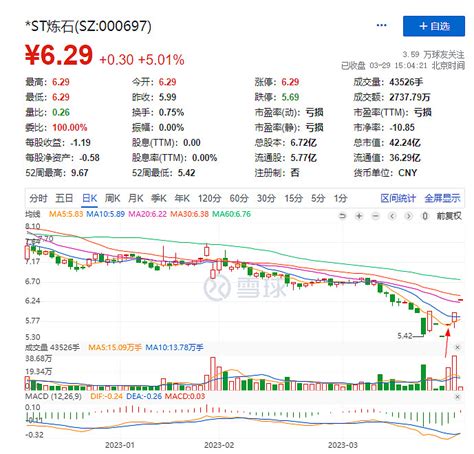Click the MACD (12,26,9) label
The height and width of the screenshot is (454, 474).
(x=53, y=396)
